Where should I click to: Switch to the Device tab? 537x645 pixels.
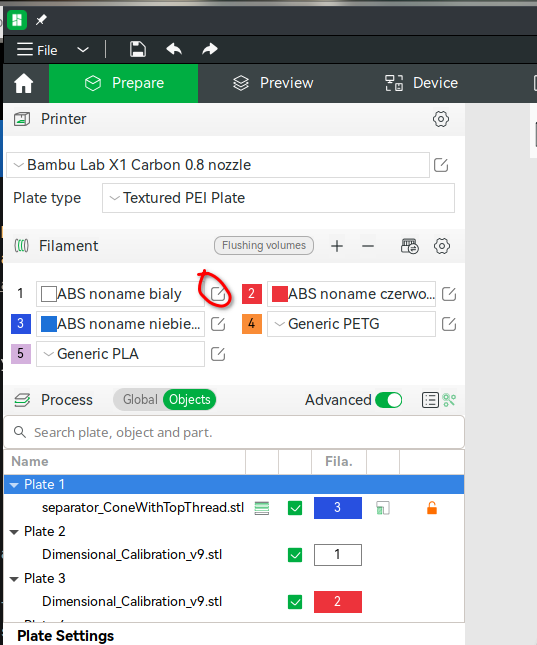point(421,83)
